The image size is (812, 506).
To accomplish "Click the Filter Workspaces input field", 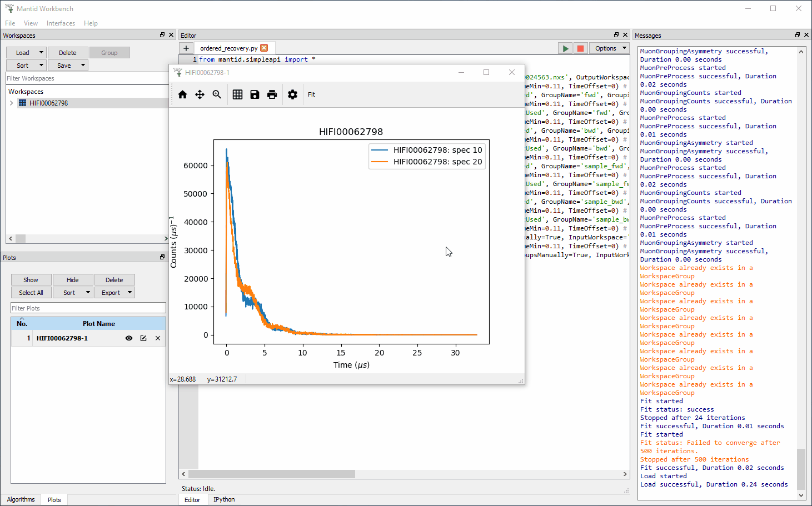I will click(x=86, y=78).
